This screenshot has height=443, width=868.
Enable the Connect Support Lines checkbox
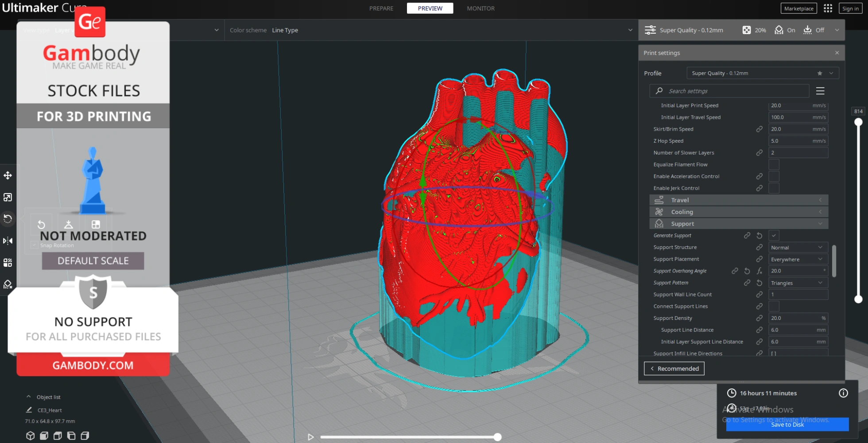pyautogui.click(x=774, y=306)
